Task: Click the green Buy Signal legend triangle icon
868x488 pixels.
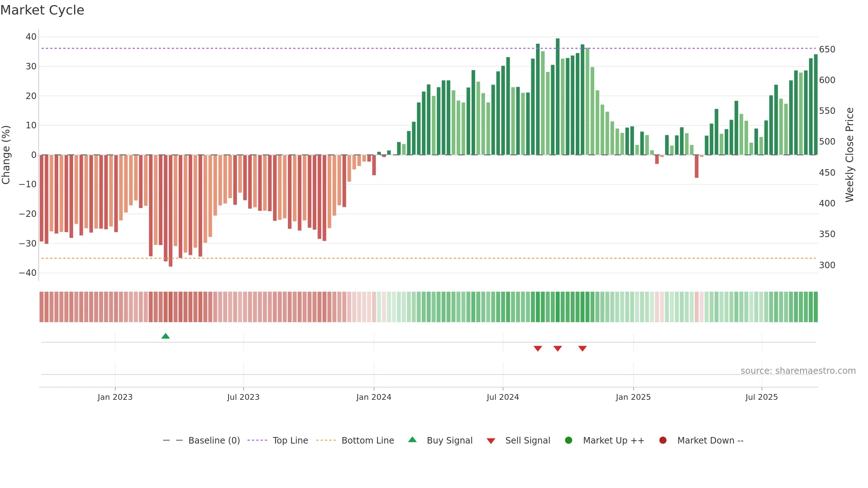Action: (x=412, y=440)
